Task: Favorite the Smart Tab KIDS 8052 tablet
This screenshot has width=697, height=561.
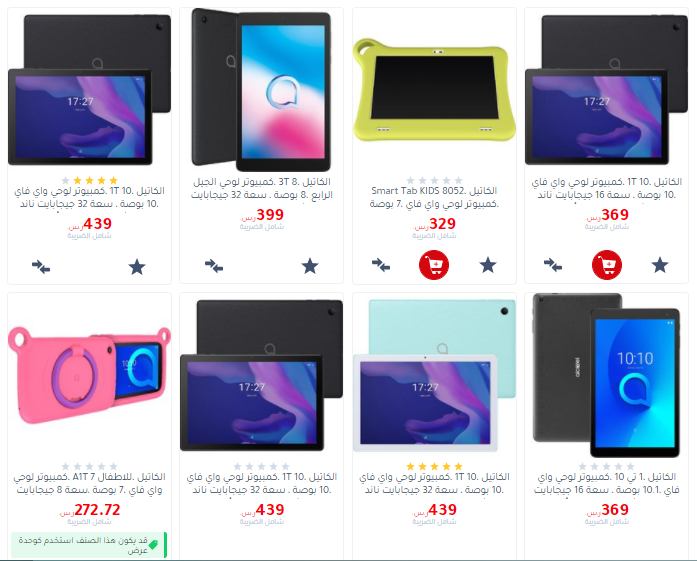Action: [488, 265]
